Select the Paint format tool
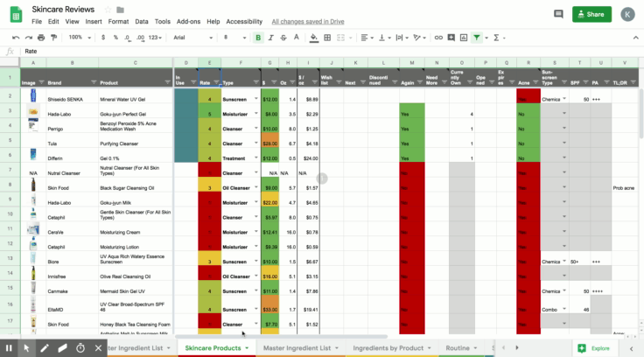 point(53,38)
